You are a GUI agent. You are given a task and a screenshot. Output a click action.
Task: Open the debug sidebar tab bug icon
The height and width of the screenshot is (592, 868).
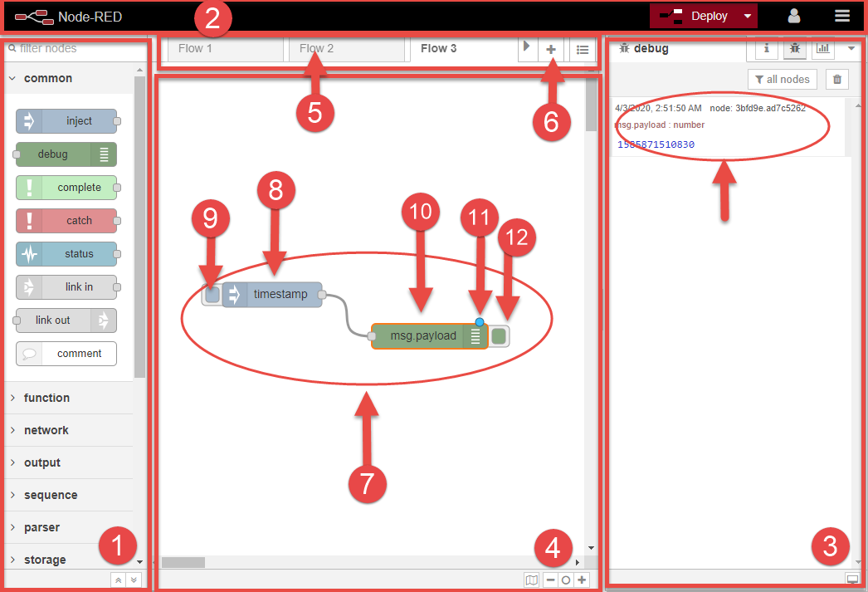coord(795,49)
